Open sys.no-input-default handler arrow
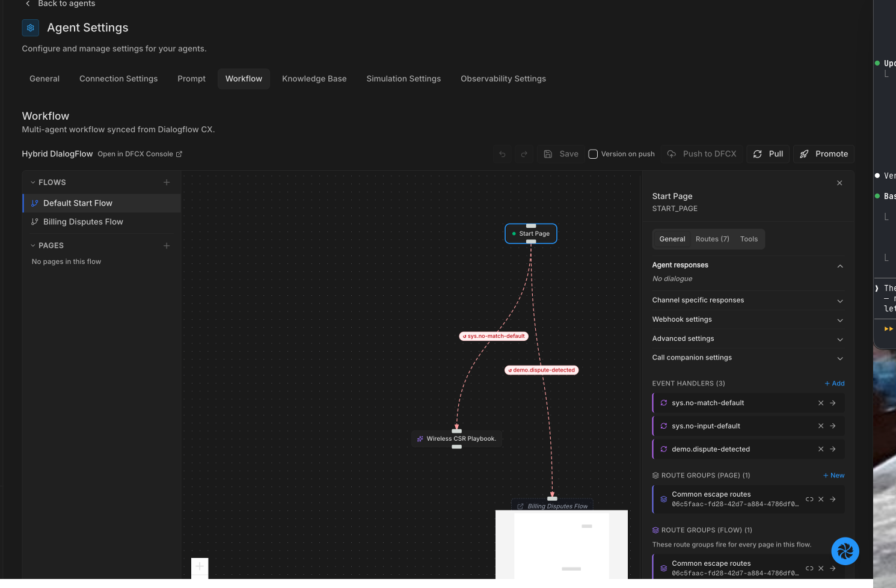The width and height of the screenshot is (896, 588). point(833,426)
